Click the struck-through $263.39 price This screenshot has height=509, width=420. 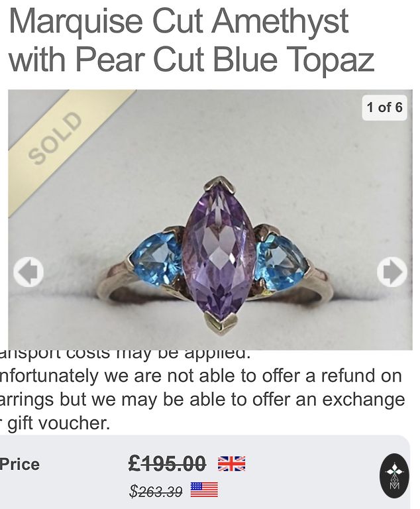tap(156, 491)
